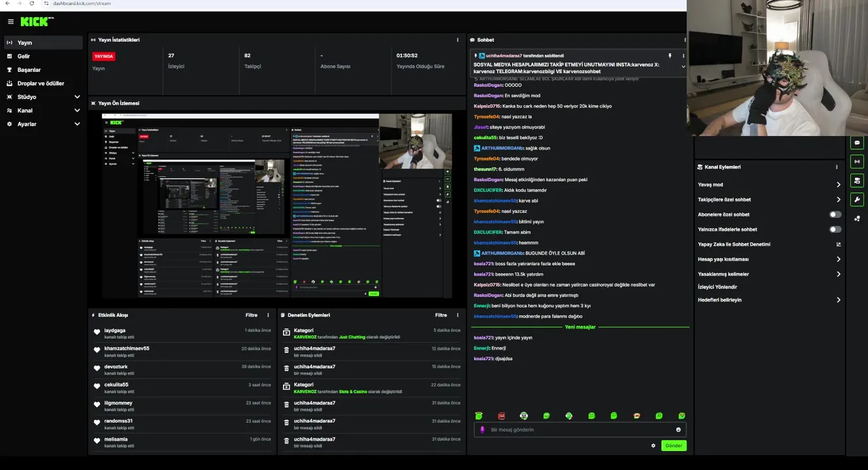Click the browser back arrow
Viewport: 868px width, 470px height.
(7, 3)
